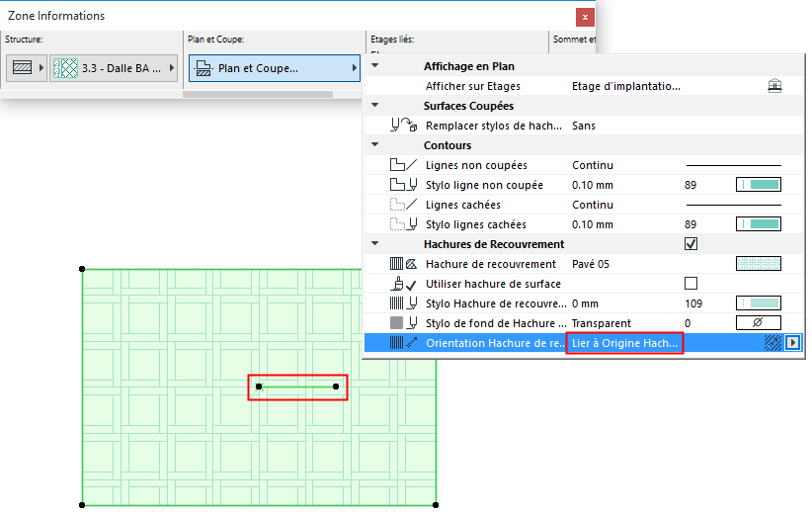Collapse the Affichage en Plan section
Image resolution: width=812 pixels, height=516 pixels.
pos(375,66)
